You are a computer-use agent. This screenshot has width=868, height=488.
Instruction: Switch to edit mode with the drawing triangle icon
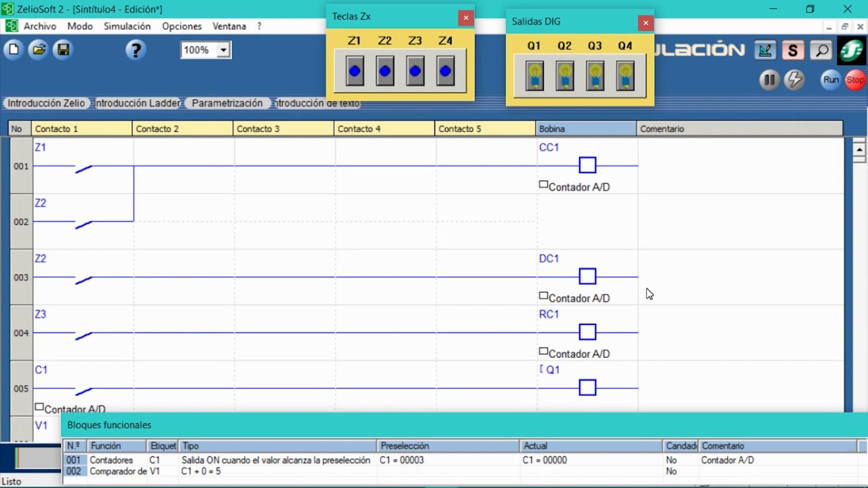(x=765, y=50)
